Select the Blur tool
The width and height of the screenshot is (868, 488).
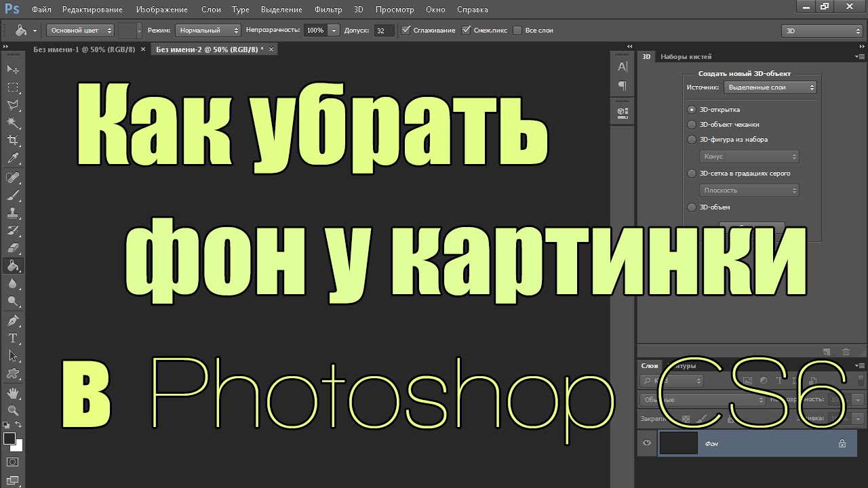(13, 283)
